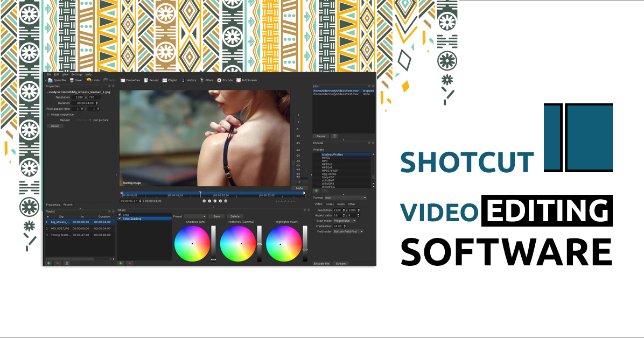Click the first Pixel aspect ratio spinner
The height and width of the screenshot is (338, 644).
coord(82,109)
